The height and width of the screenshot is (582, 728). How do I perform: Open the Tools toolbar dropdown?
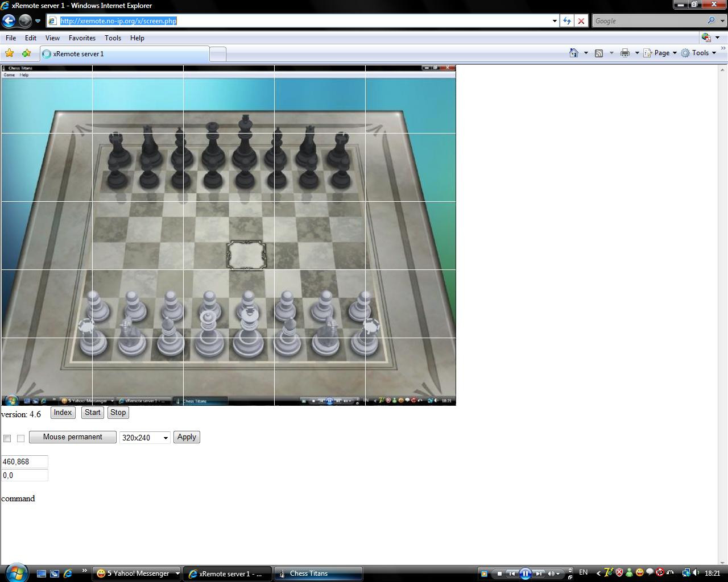pyautogui.click(x=698, y=53)
